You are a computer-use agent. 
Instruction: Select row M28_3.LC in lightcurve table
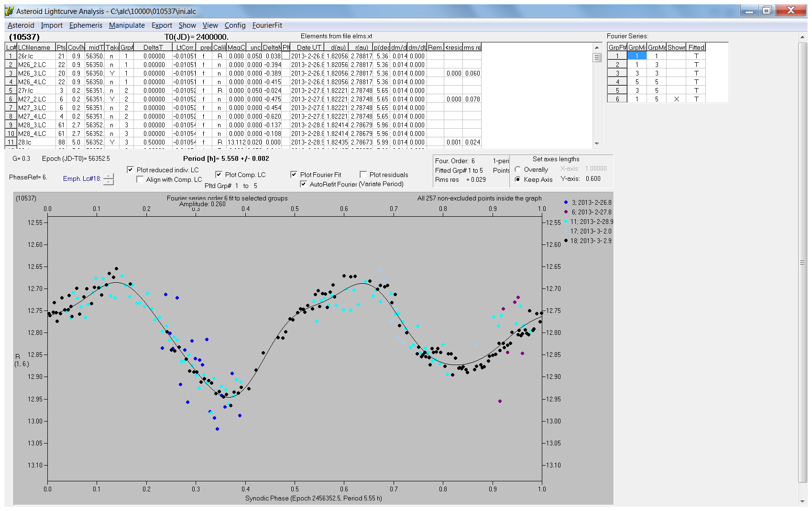click(x=243, y=125)
